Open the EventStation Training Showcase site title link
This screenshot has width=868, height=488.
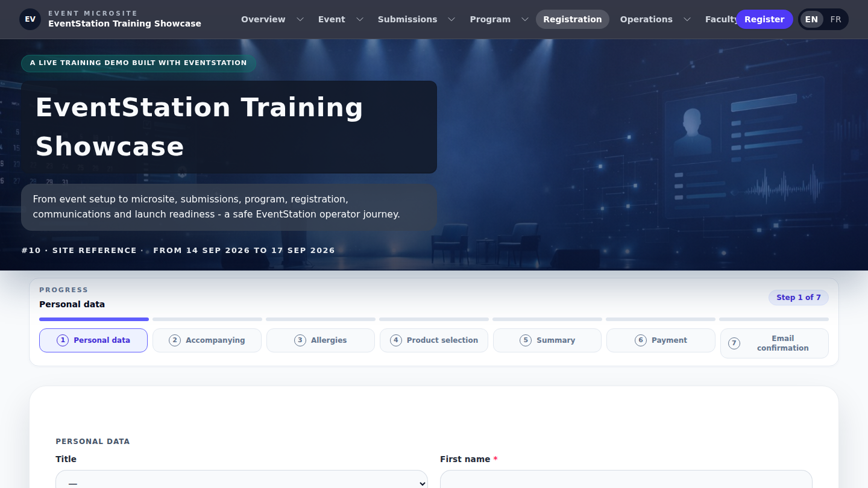tap(125, 23)
